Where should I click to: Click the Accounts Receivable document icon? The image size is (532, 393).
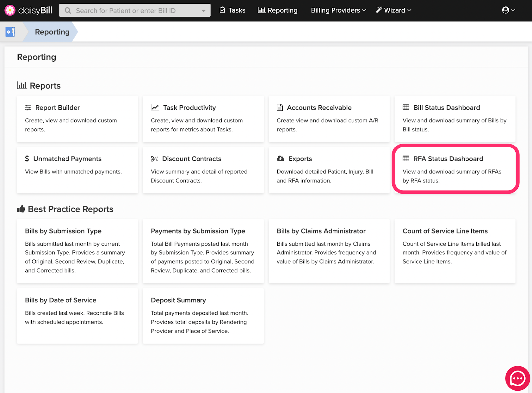[x=280, y=108]
